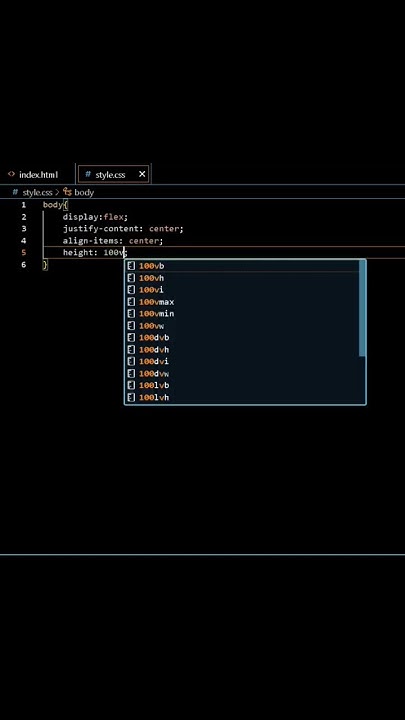The height and width of the screenshot is (720, 405).
Task: Click the unit icon beside 100lvb
Action: (131, 385)
